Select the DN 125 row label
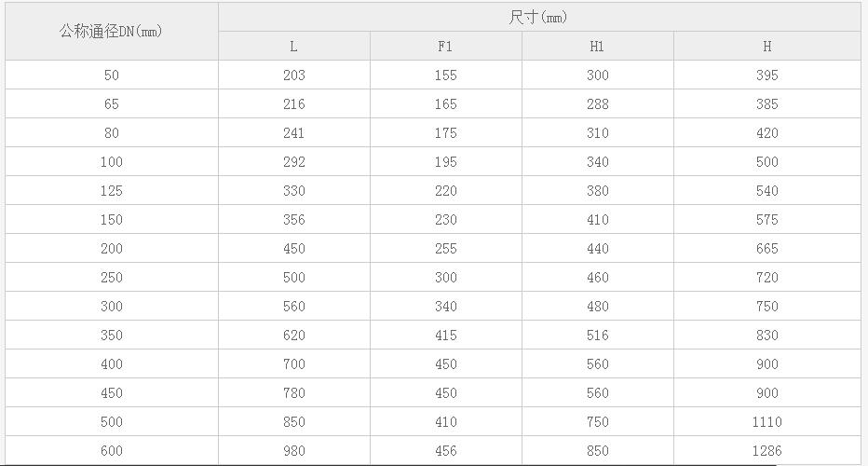The image size is (868, 466). (x=112, y=191)
